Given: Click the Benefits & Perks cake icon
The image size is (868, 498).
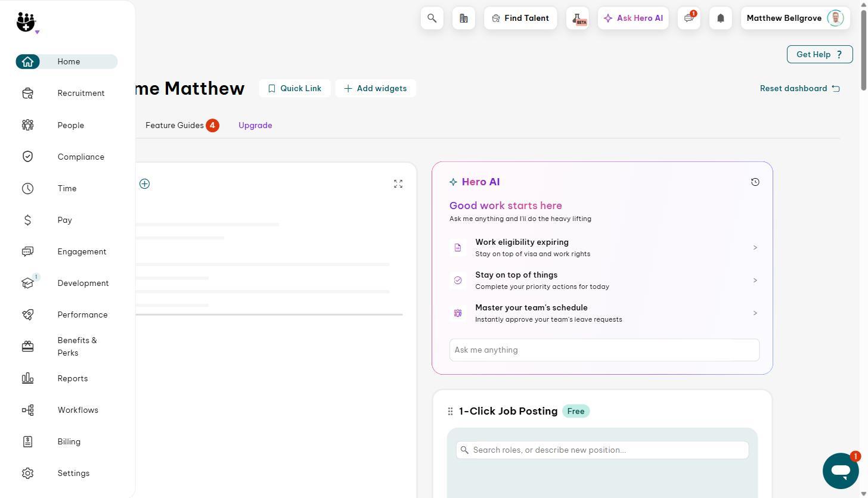Looking at the screenshot, I should 27,347.
